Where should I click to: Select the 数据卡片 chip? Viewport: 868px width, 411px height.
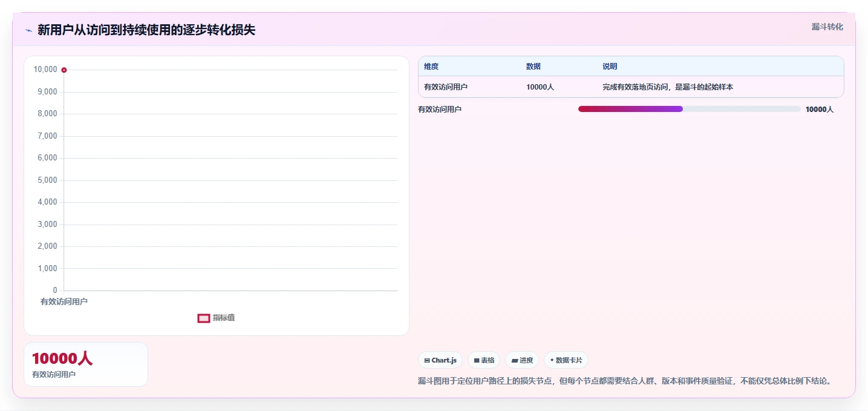pyautogui.click(x=566, y=360)
